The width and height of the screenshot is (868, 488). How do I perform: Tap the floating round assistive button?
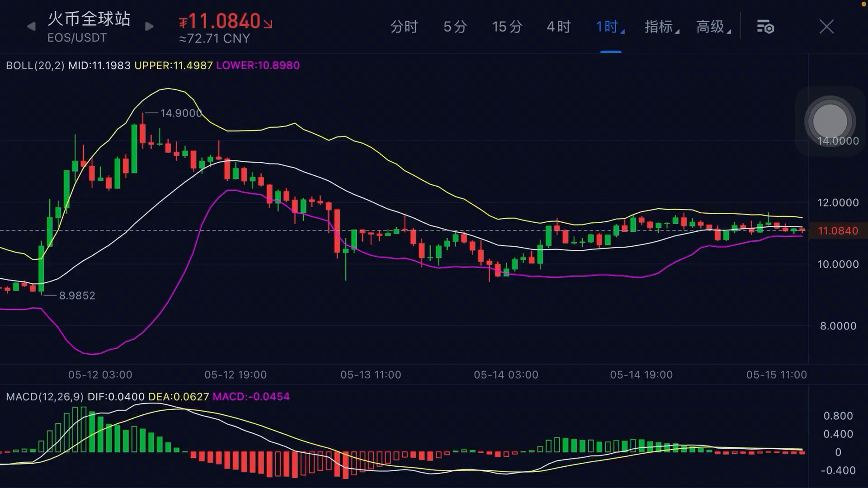click(x=830, y=121)
